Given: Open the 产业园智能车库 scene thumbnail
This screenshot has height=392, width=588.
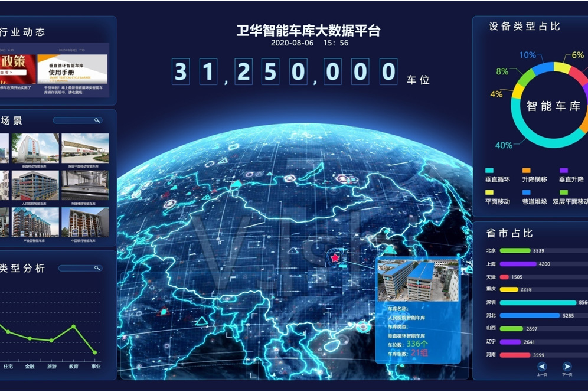Looking at the screenshot, I should [35, 223].
